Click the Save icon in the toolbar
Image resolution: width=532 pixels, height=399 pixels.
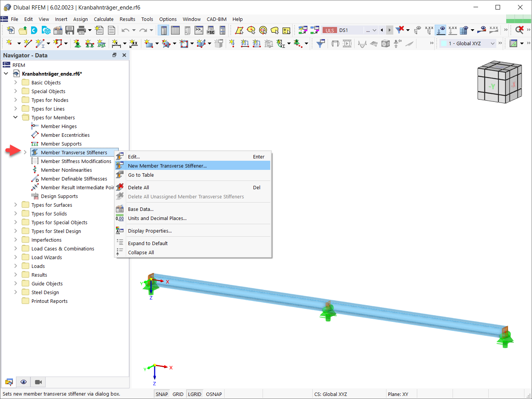tap(70, 30)
